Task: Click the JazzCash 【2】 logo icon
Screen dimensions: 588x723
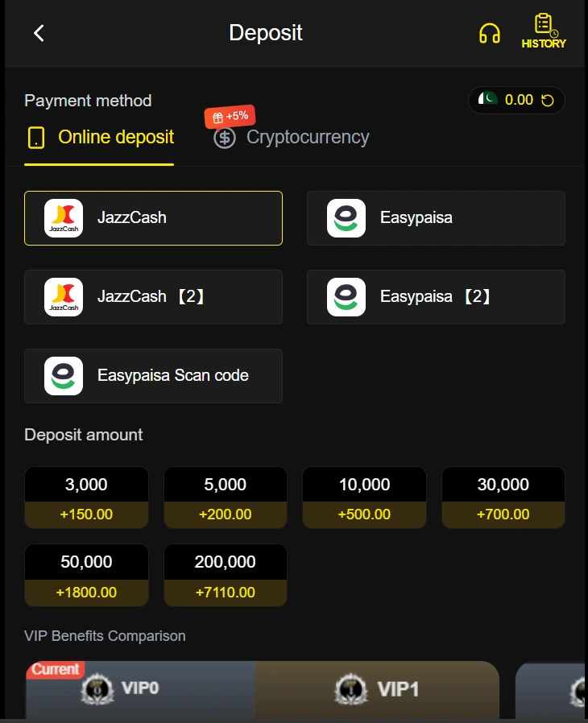Action: [x=64, y=297]
